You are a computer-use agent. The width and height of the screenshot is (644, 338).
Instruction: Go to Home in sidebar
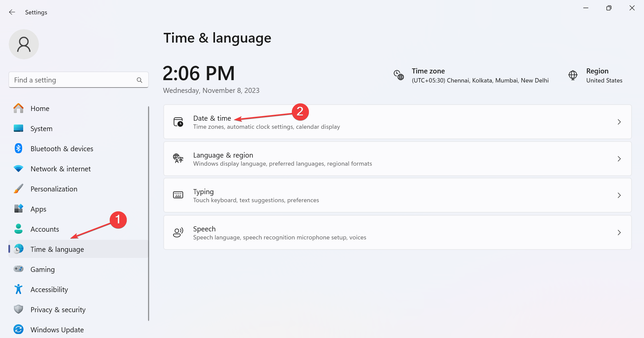click(x=78, y=108)
